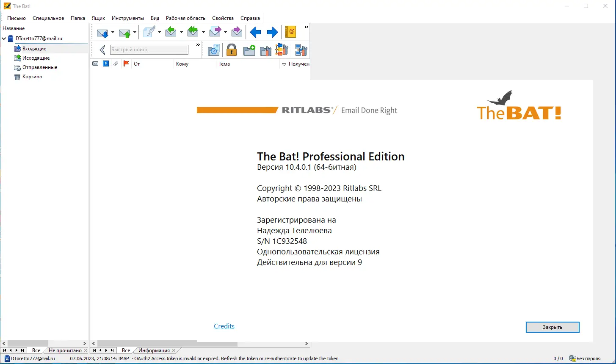Click search back chevron beside quick search
Image resolution: width=616 pixels, height=364 pixels.
coord(102,50)
